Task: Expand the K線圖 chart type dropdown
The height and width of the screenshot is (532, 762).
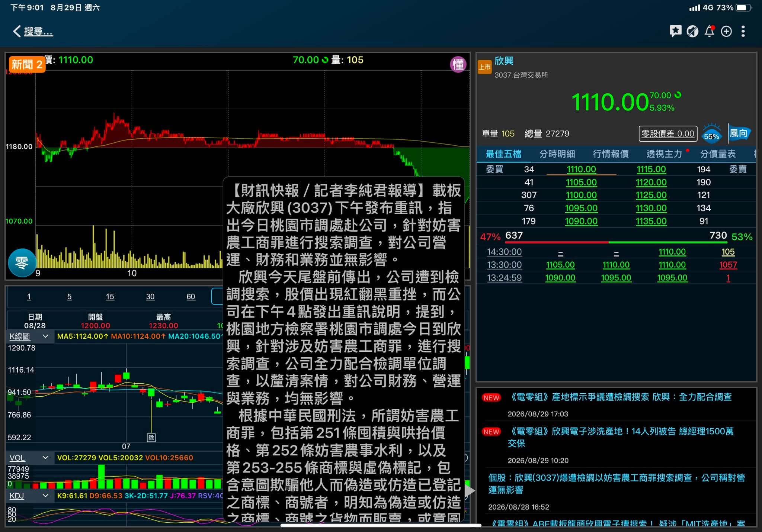Action: pos(29,336)
